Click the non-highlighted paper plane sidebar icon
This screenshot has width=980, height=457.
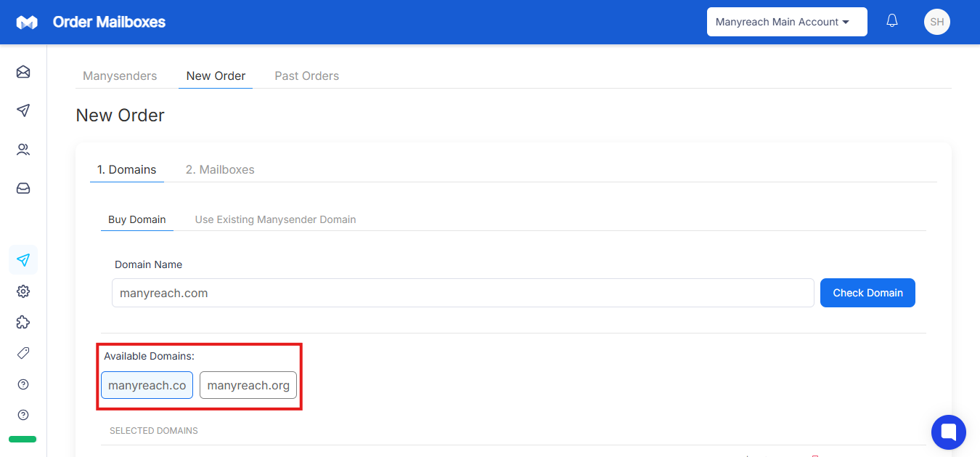[23, 110]
